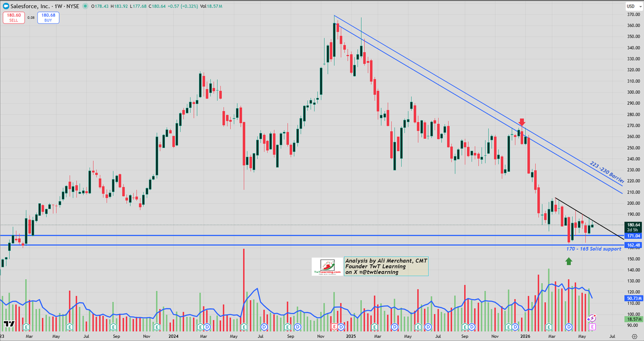Select the green up arrow drawing

[x=568, y=261]
